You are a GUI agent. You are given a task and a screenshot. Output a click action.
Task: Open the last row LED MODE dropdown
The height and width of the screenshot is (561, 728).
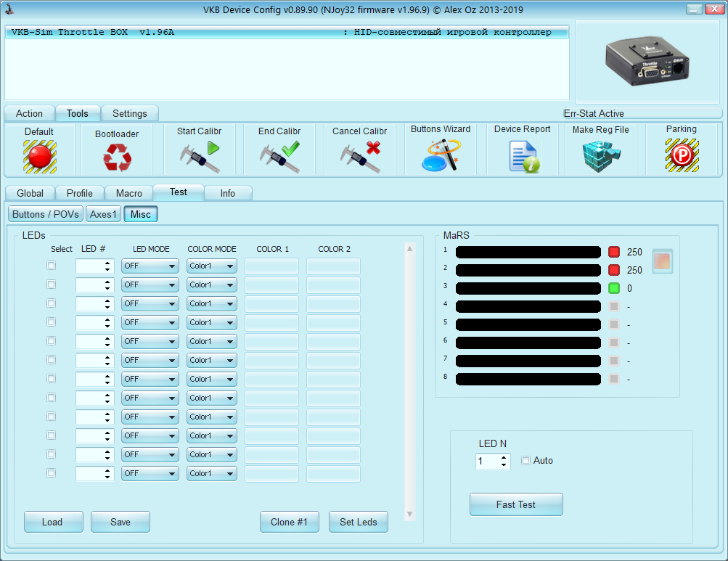[x=150, y=473]
